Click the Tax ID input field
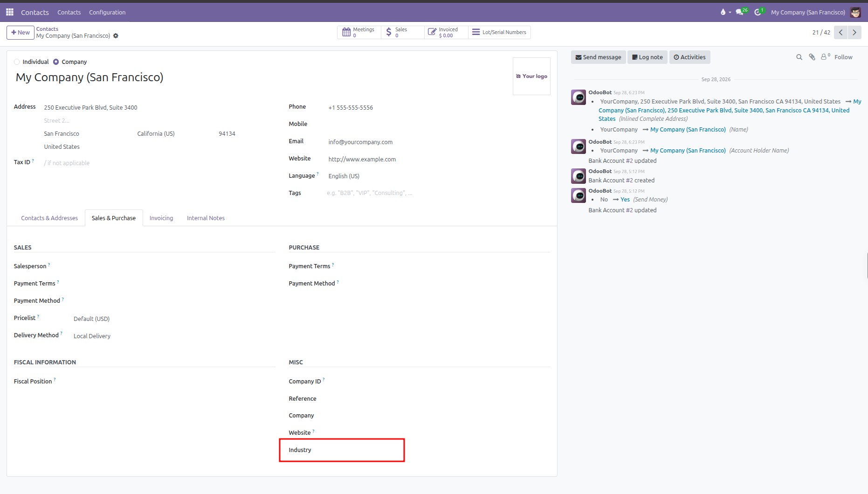 coord(158,163)
